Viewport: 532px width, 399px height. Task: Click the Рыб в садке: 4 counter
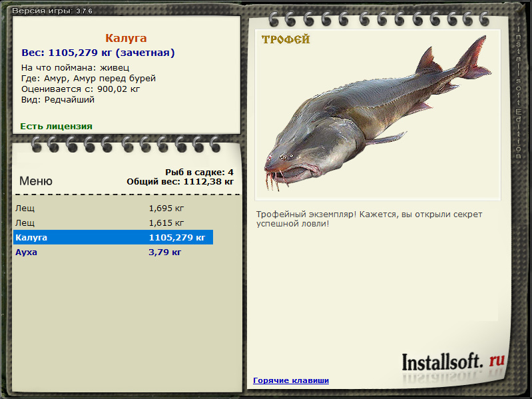click(199, 172)
